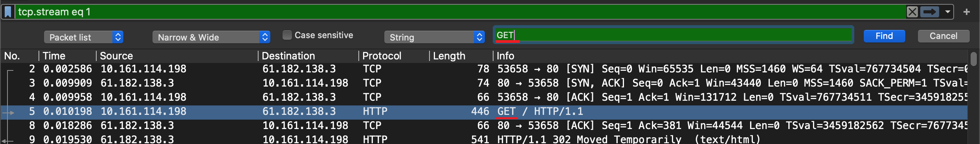
Task: Select packet 8 ACK row
Action: pos(484,126)
